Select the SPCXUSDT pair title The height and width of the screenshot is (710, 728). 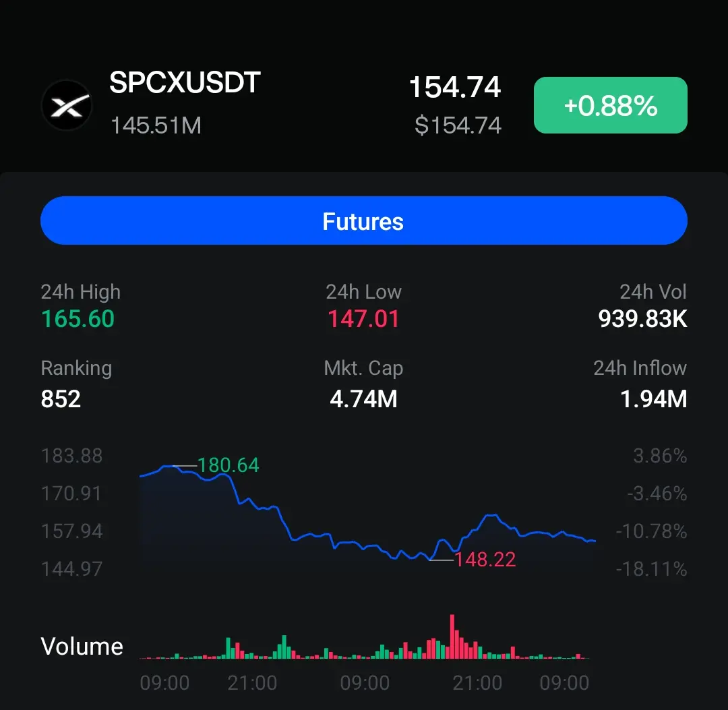(185, 83)
